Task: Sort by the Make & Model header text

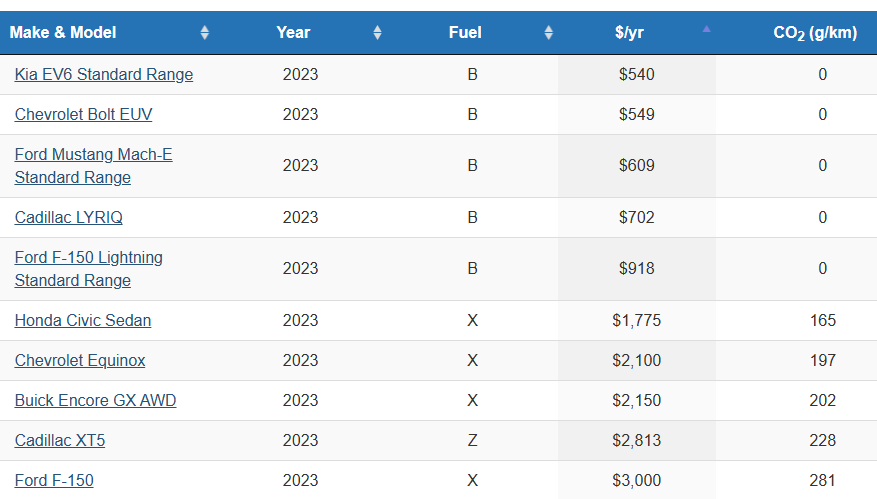Action: tap(63, 33)
